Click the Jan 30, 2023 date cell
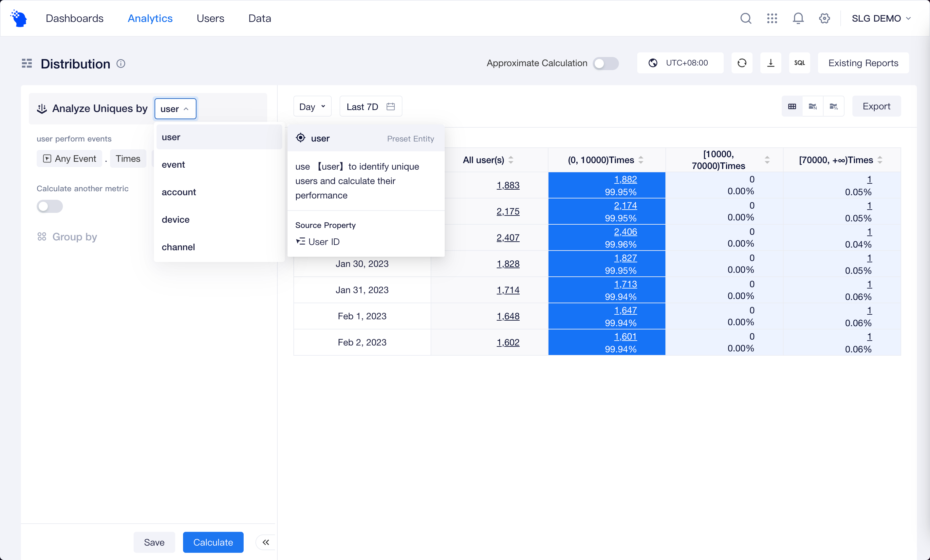The width and height of the screenshot is (930, 560). click(362, 264)
